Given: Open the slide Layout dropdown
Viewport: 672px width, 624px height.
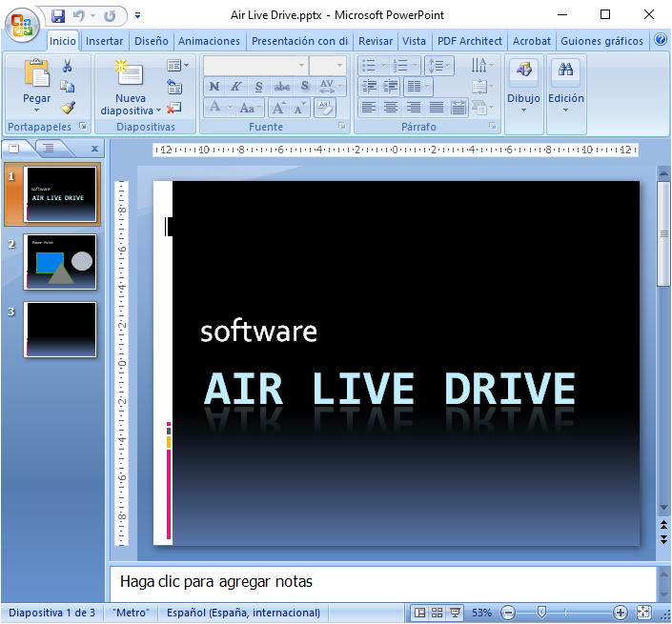Looking at the screenshot, I should pos(177,66).
